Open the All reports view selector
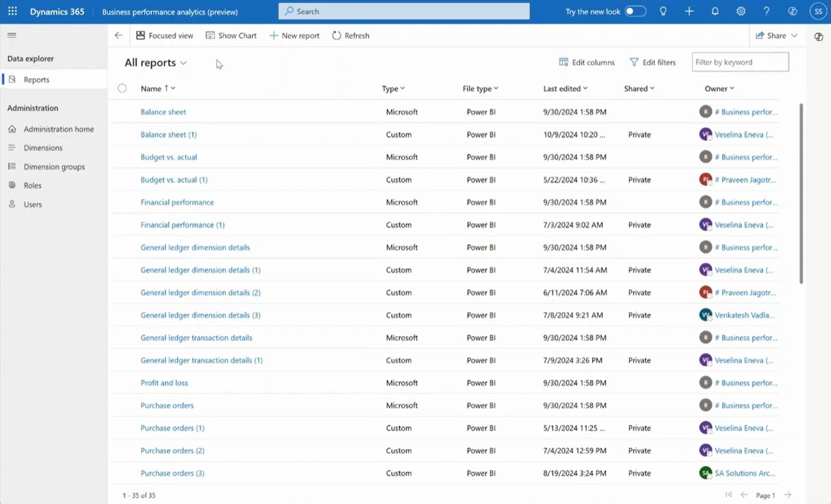The width and height of the screenshot is (831, 504). 156,63
